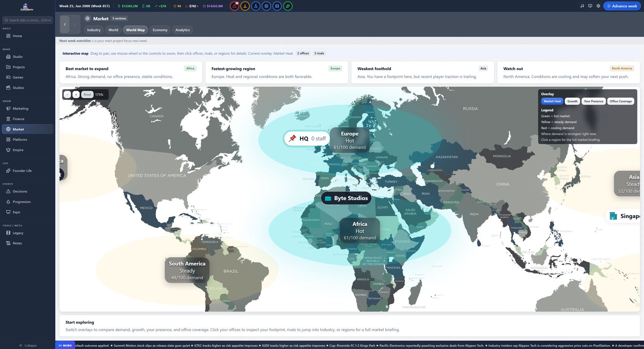
Task: Switch to the Industry tab
Action: [94, 30]
